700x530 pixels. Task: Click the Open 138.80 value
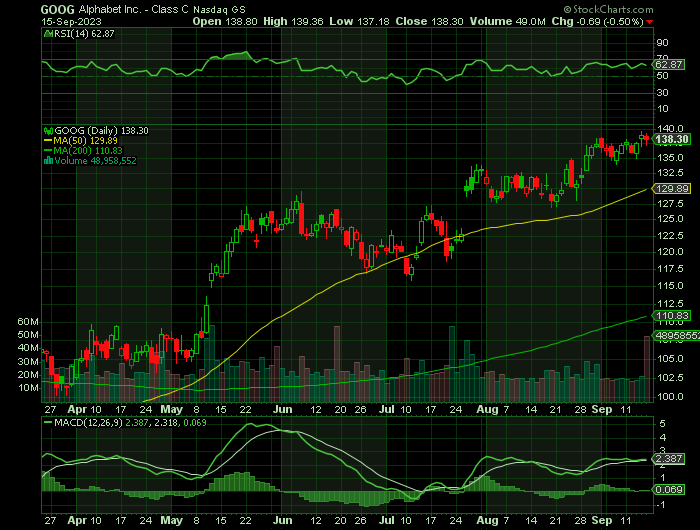click(x=225, y=21)
